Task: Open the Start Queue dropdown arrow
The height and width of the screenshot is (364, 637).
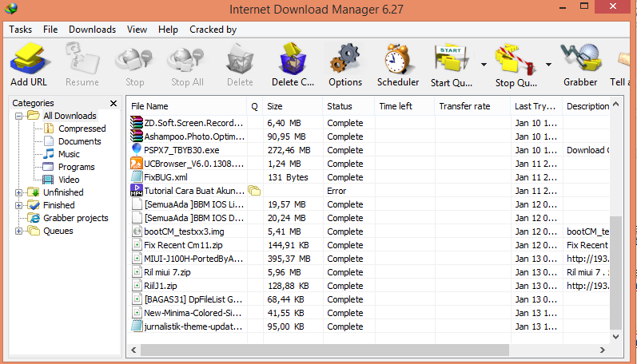Action: [x=484, y=65]
